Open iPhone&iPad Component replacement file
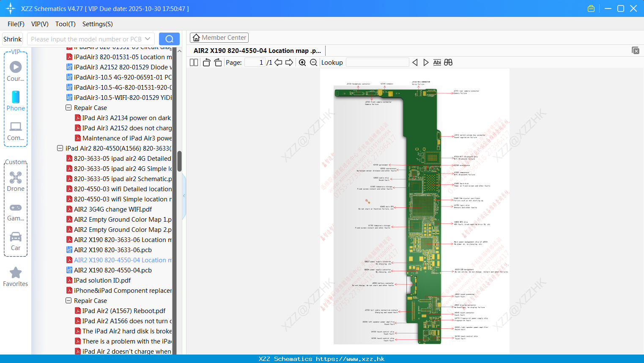Viewport: 644px width, 363px height. [119, 291]
